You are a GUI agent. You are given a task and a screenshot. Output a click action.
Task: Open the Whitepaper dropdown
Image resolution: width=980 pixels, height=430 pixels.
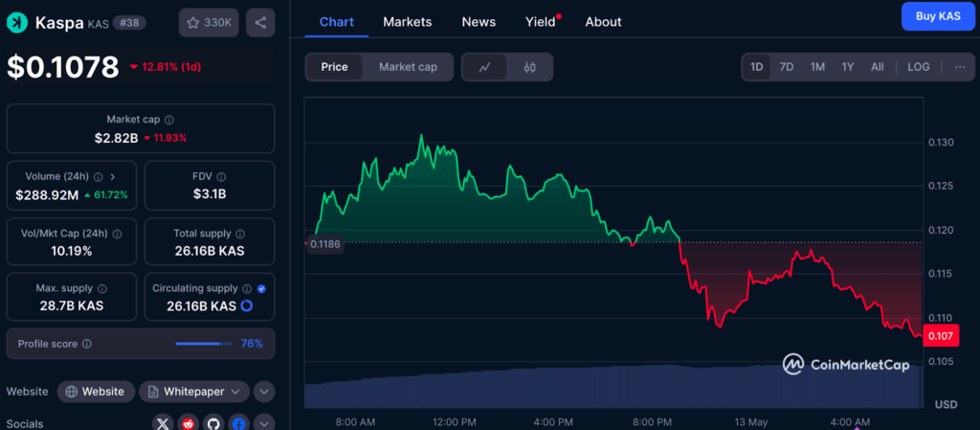point(193,392)
